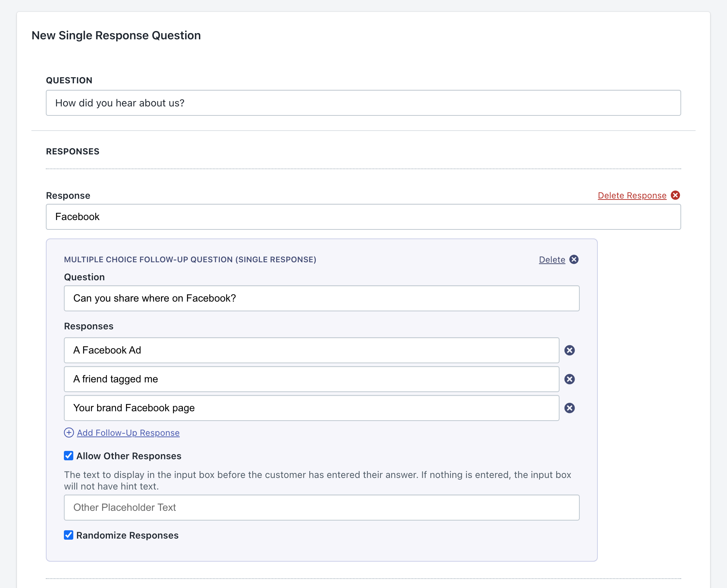Viewport: 727px width, 588px height.
Task: Uncheck Allow Other Responses checkbox
Action: tap(69, 456)
